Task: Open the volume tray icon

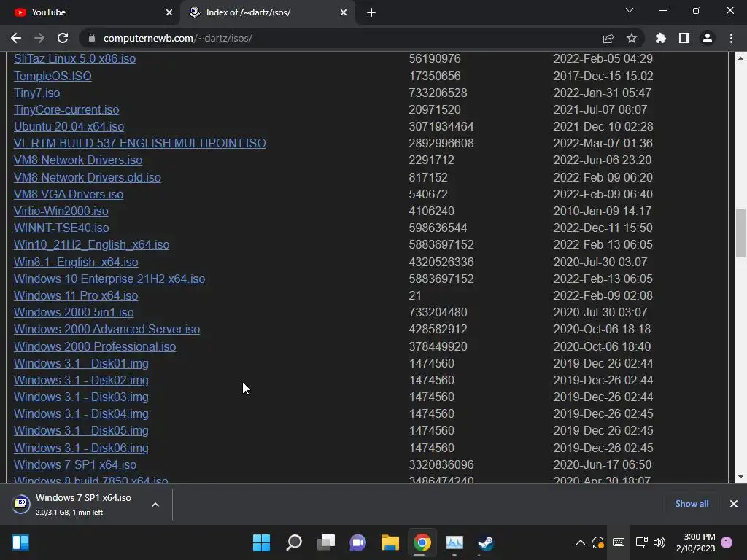Action: (659, 542)
